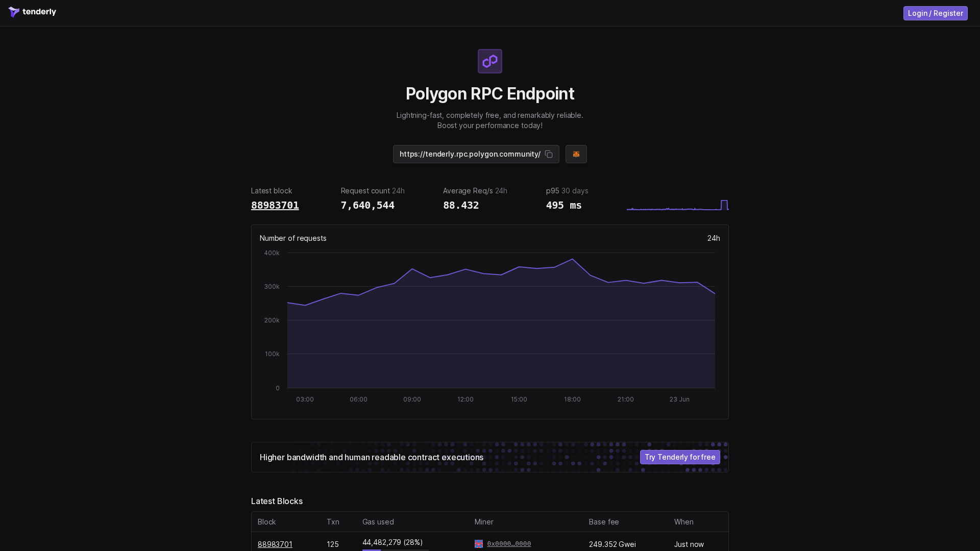The image size is (980, 551).
Task: Click the 'Latest Blocks' section heading
Action: (x=277, y=501)
